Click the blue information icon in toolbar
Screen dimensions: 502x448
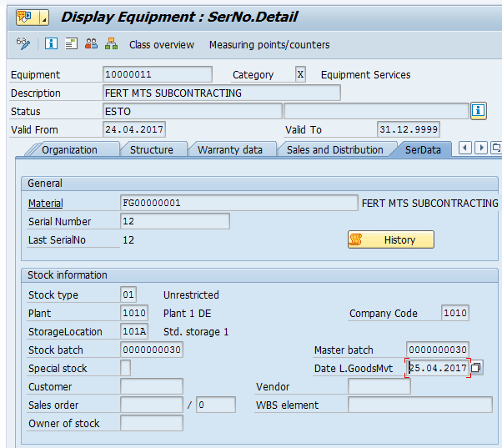(x=52, y=44)
